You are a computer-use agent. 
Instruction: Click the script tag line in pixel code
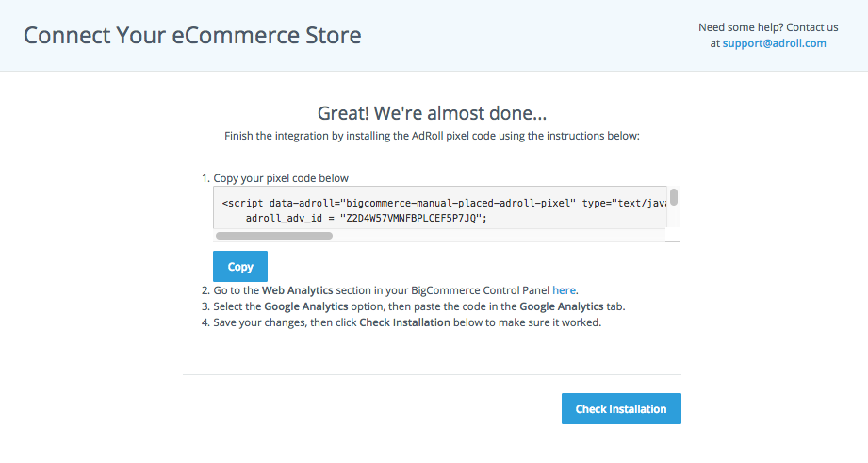(x=443, y=202)
